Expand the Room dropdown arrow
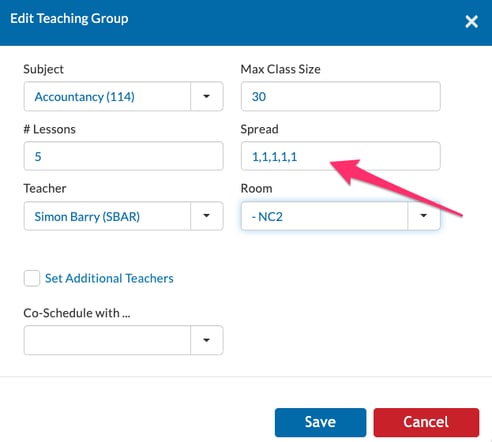 pyautogui.click(x=423, y=216)
